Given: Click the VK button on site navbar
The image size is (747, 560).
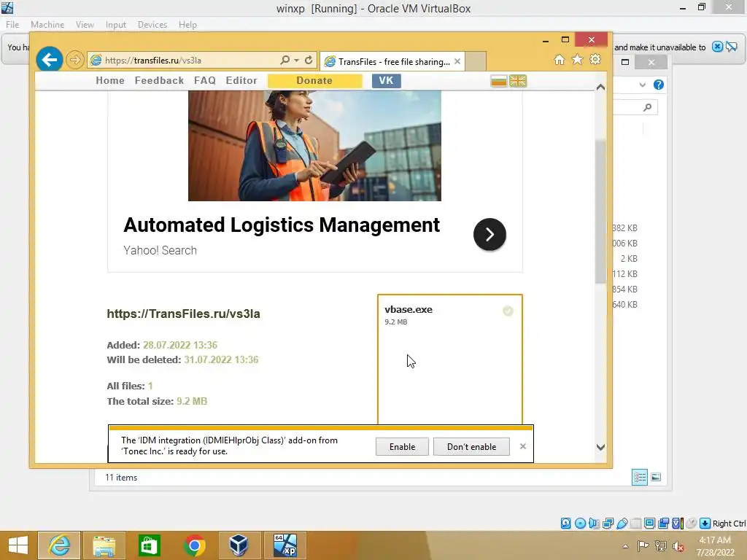Looking at the screenshot, I should pyautogui.click(x=387, y=81).
